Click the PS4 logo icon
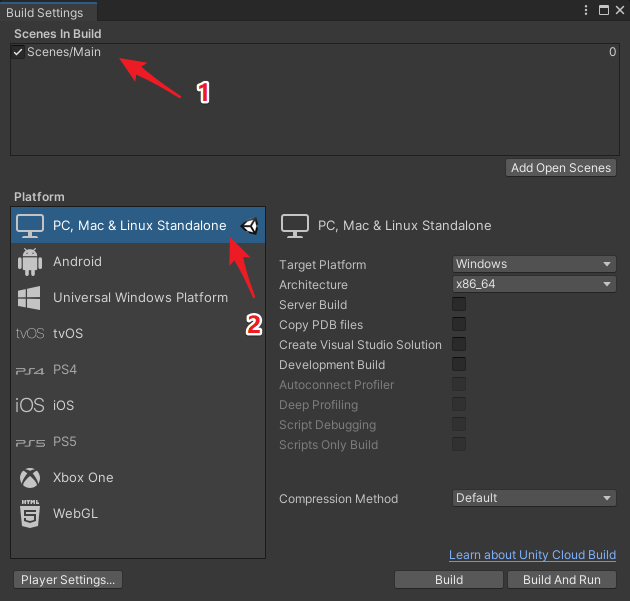 point(30,371)
